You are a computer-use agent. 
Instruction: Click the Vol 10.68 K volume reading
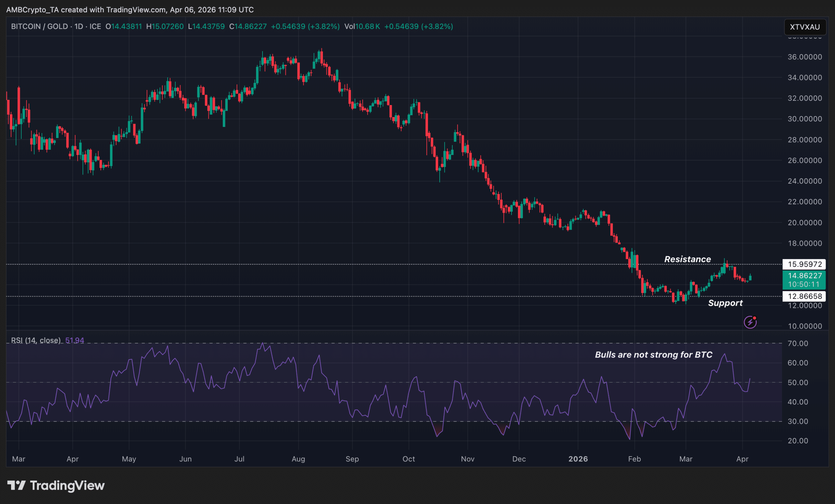(362, 26)
